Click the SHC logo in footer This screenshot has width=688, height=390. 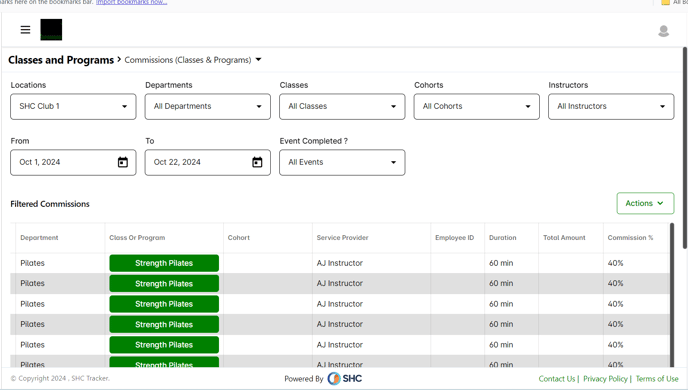pos(344,378)
